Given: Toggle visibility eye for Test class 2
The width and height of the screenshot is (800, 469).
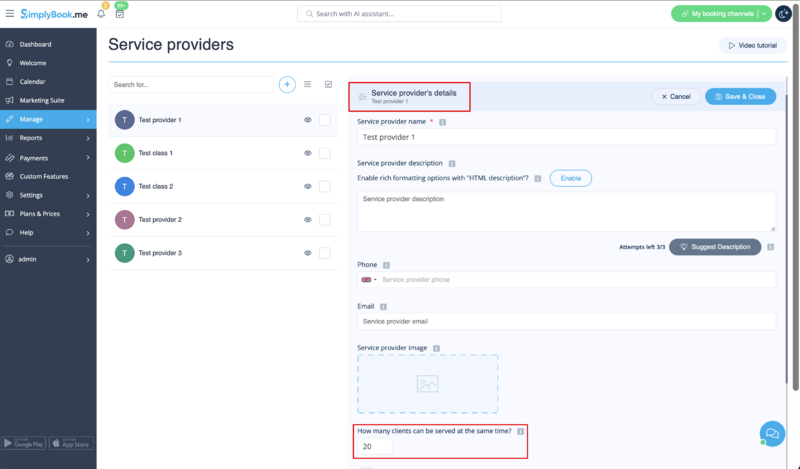Looking at the screenshot, I should pyautogui.click(x=308, y=186).
